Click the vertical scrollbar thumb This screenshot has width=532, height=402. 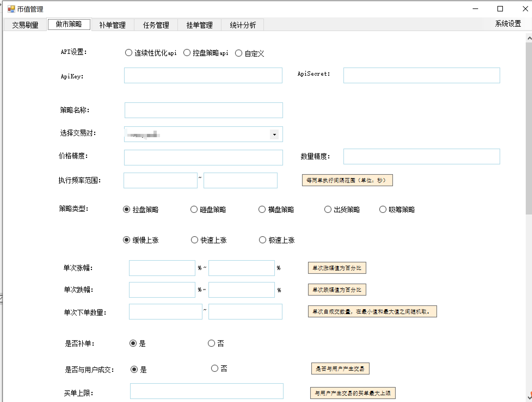click(529, 128)
